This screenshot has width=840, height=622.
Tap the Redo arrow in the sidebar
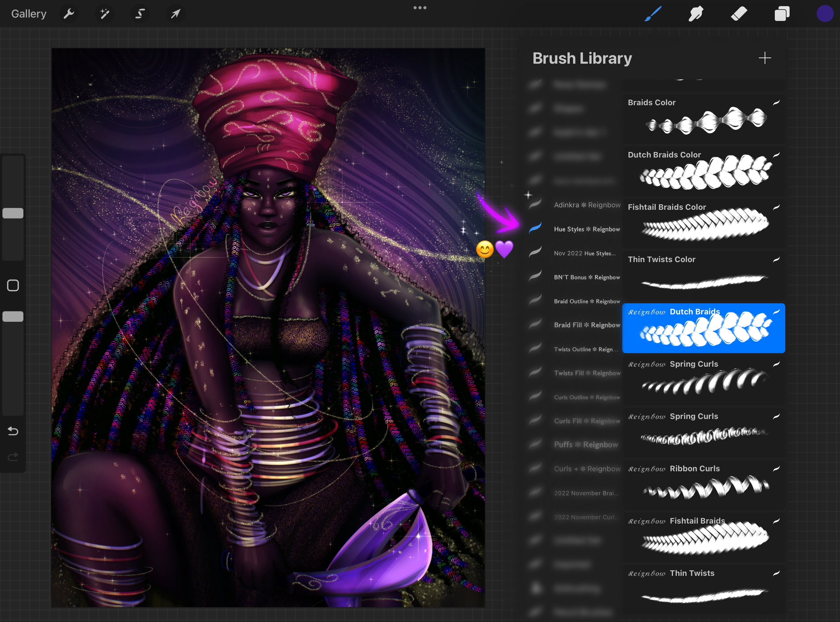(x=13, y=457)
